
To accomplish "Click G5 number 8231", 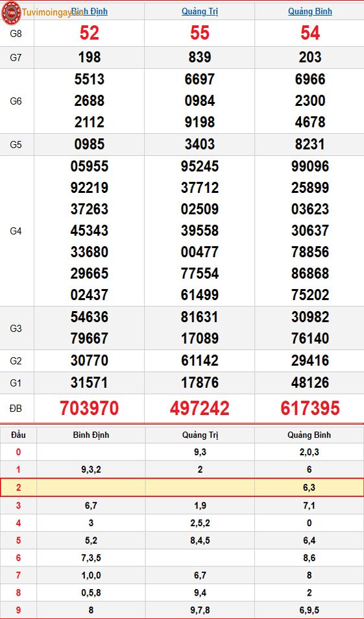I will click(x=310, y=144).
